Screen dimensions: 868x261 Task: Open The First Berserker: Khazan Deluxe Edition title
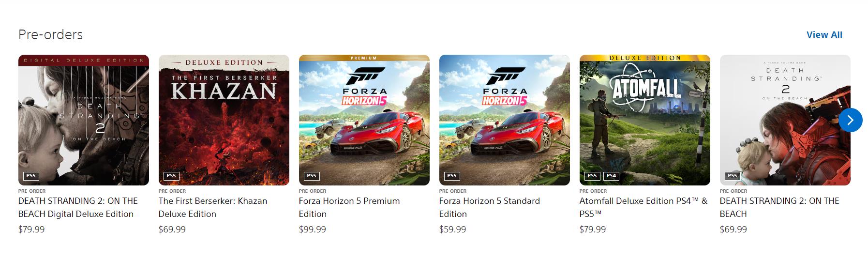pyautogui.click(x=213, y=207)
